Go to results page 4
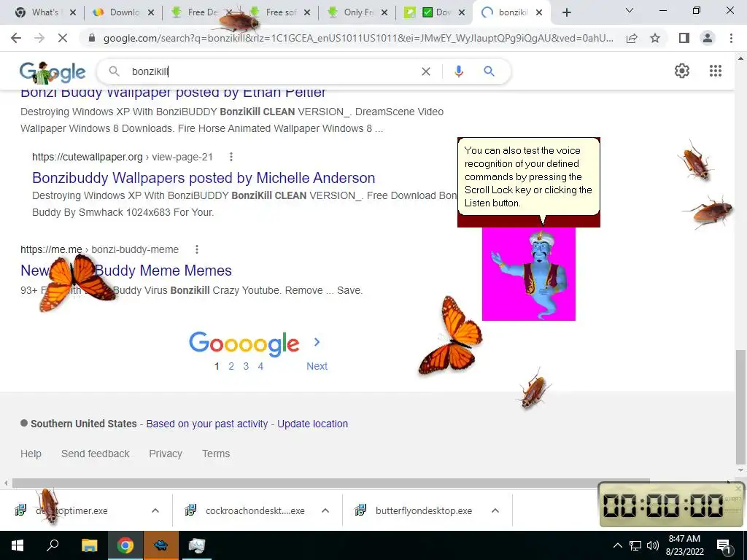Viewport: 747px width, 560px height. tap(260, 366)
